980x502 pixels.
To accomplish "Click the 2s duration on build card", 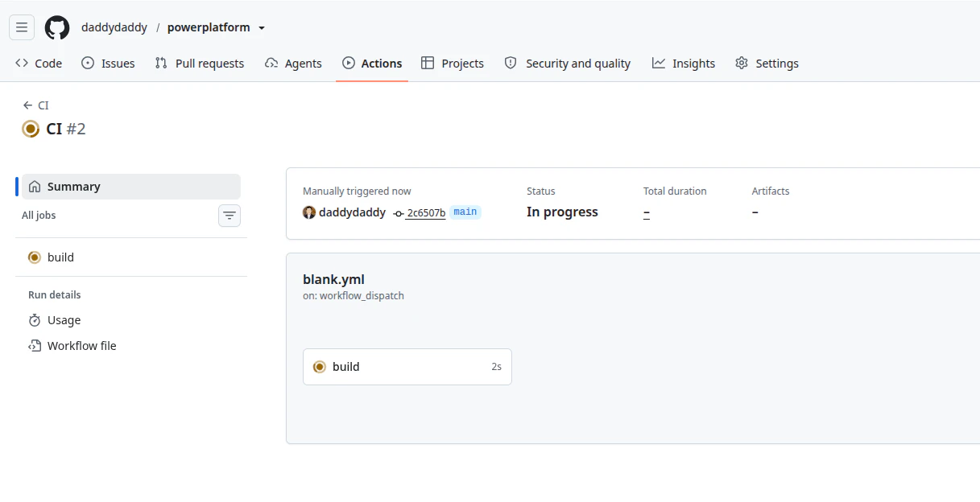I will (x=497, y=367).
